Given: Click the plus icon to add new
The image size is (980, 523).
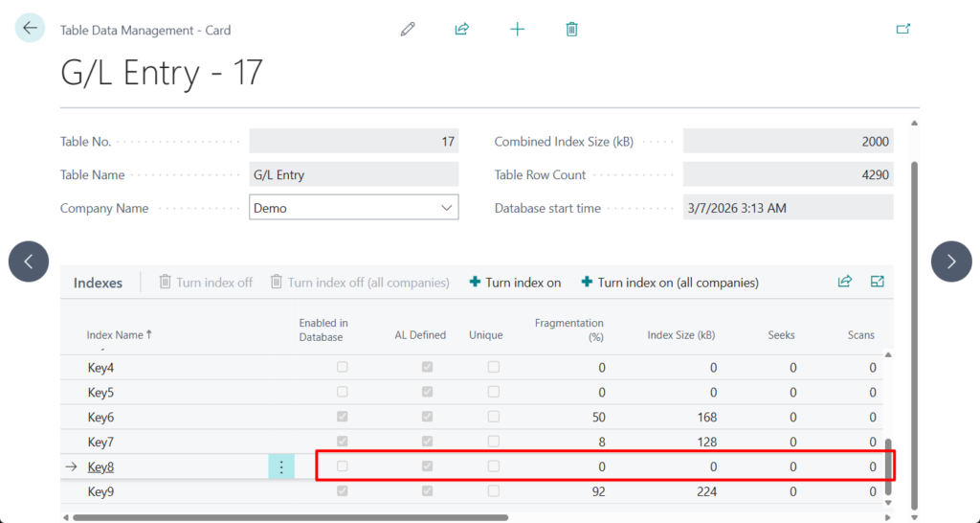Looking at the screenshot, I should coord(518,30).
